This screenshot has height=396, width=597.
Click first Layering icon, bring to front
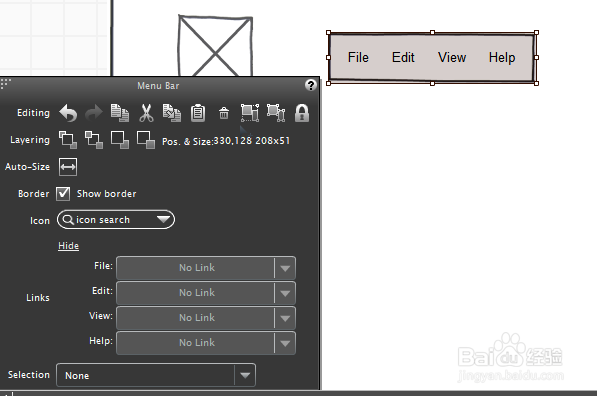tap(68, 140)
